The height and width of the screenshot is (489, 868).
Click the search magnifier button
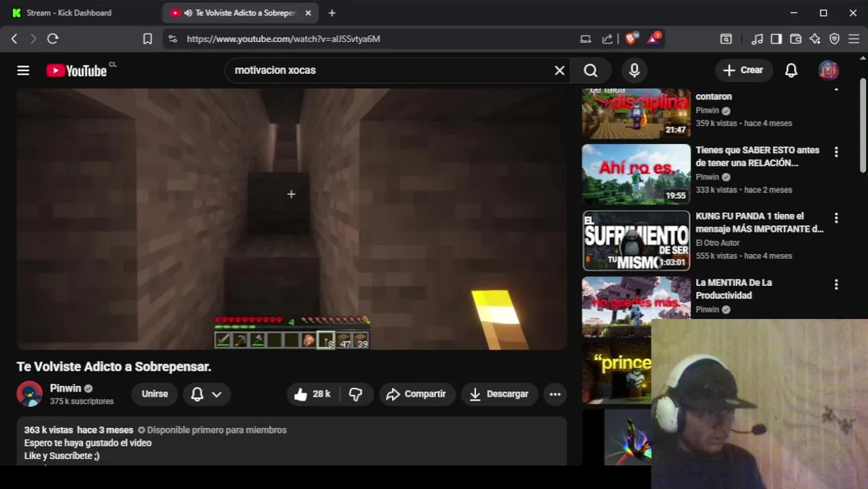pos(591,70)
